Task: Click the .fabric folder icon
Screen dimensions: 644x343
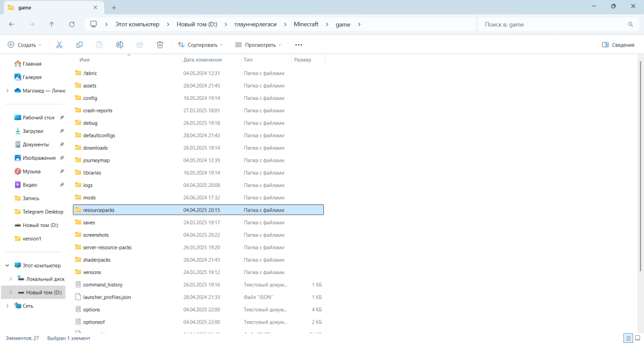Action: 78,73
